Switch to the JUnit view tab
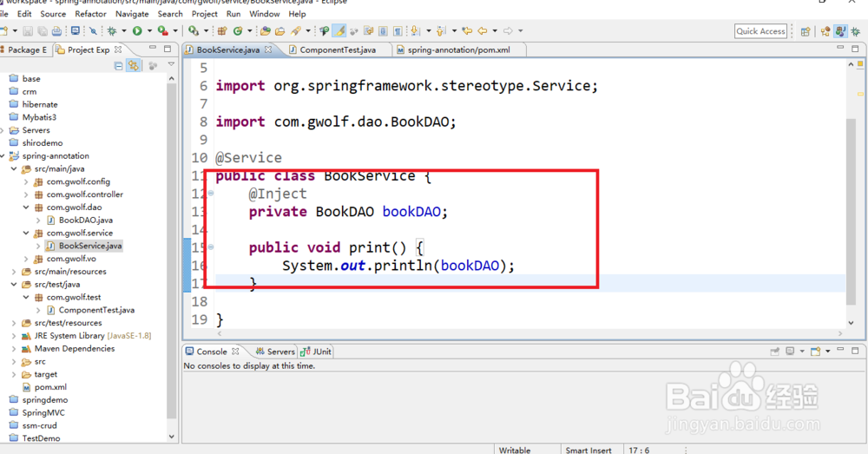 click(x=316, y=352)
